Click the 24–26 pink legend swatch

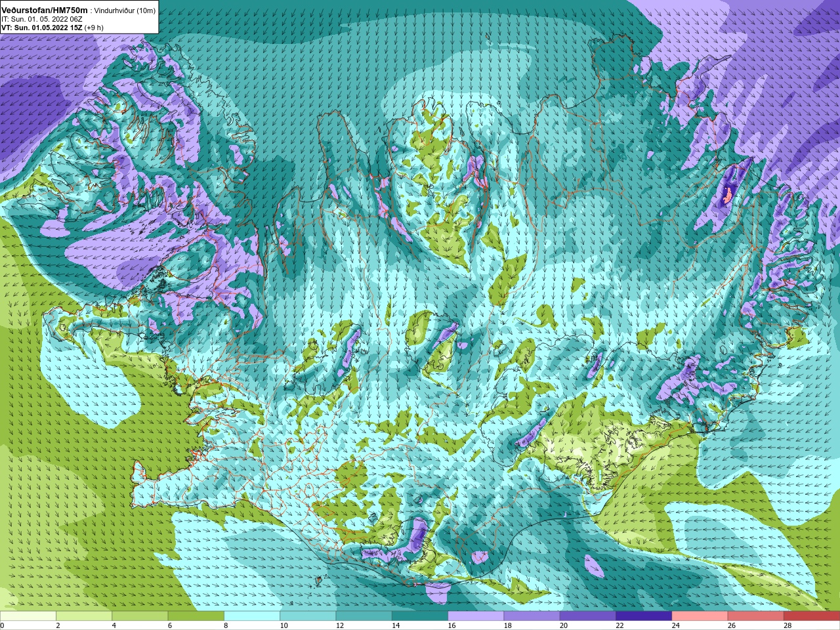[700, 616]
